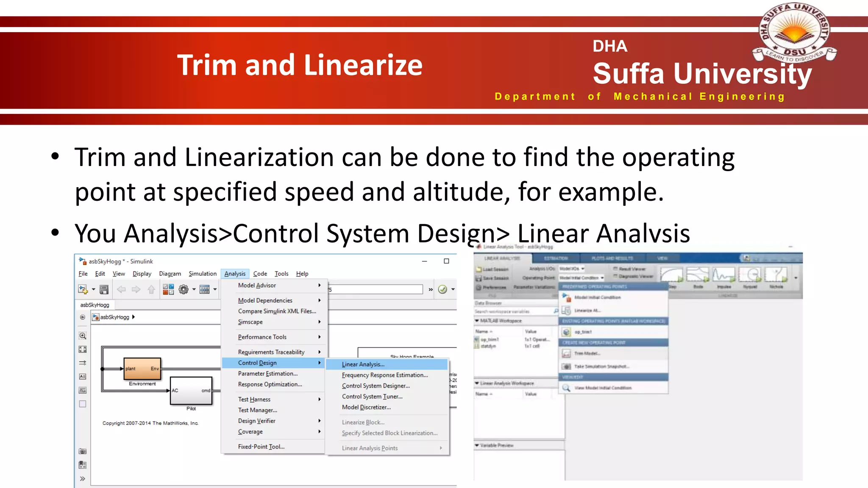Click the Back arrow in Simulink toolbar
The width and height of the screenshot is (868, 488).
[x=121, y=289]
